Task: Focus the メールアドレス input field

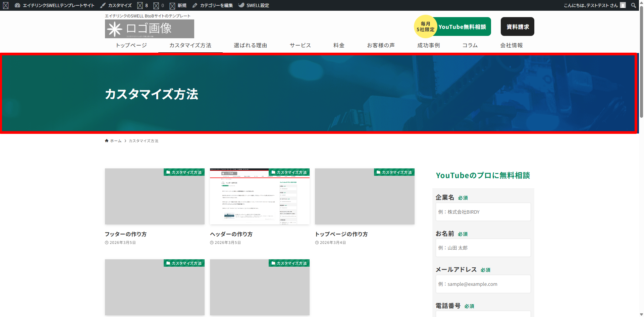Action: click(x=483, y=284)
